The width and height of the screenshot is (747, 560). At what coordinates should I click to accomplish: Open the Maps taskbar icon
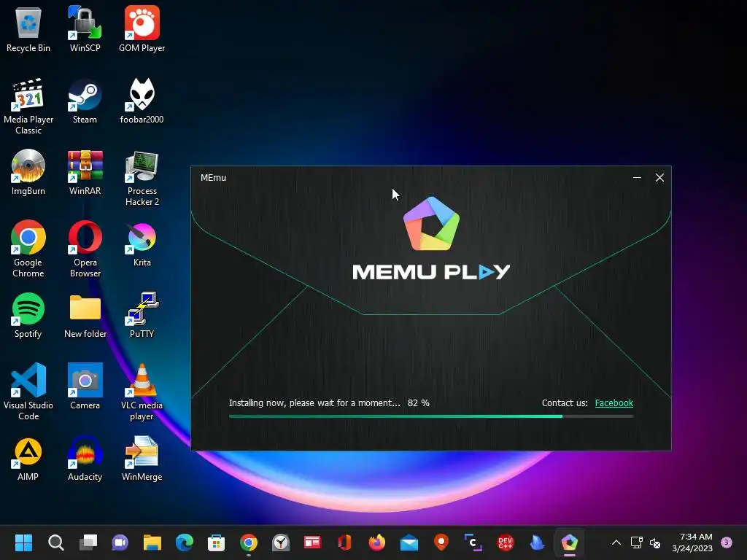[441, 542]
